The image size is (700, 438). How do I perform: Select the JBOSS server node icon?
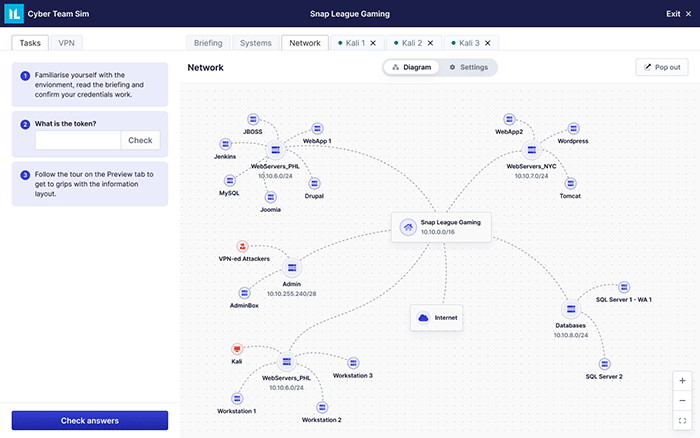[251, 119]
